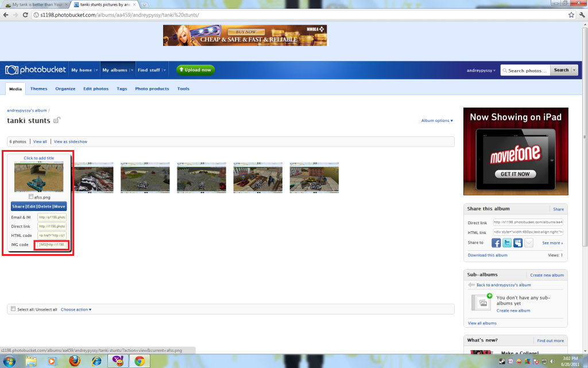Click the email envelope share icon
The height and width of the screenshot is (368, 588).
(529, 243)
